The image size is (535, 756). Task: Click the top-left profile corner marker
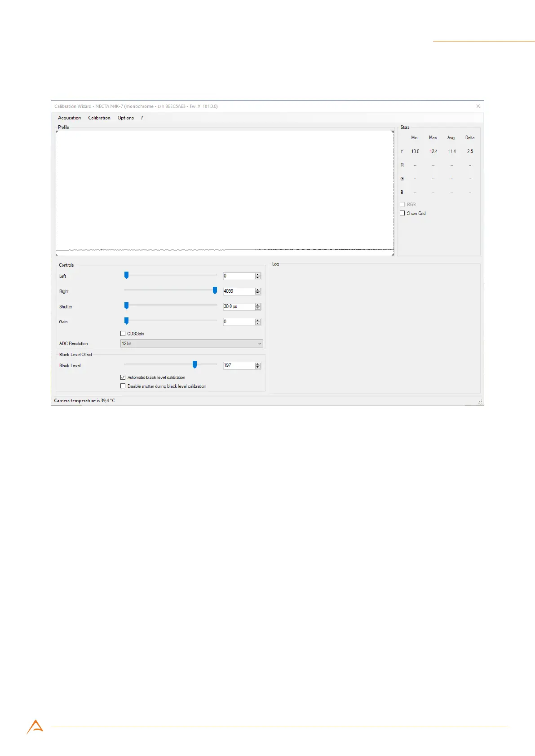(x=57, y=132)
